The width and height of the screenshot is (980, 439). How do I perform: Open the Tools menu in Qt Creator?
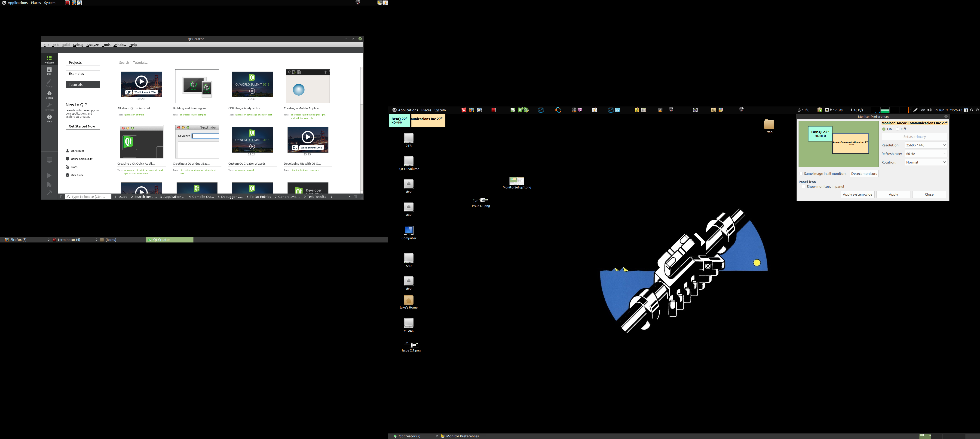click(106, 45)
